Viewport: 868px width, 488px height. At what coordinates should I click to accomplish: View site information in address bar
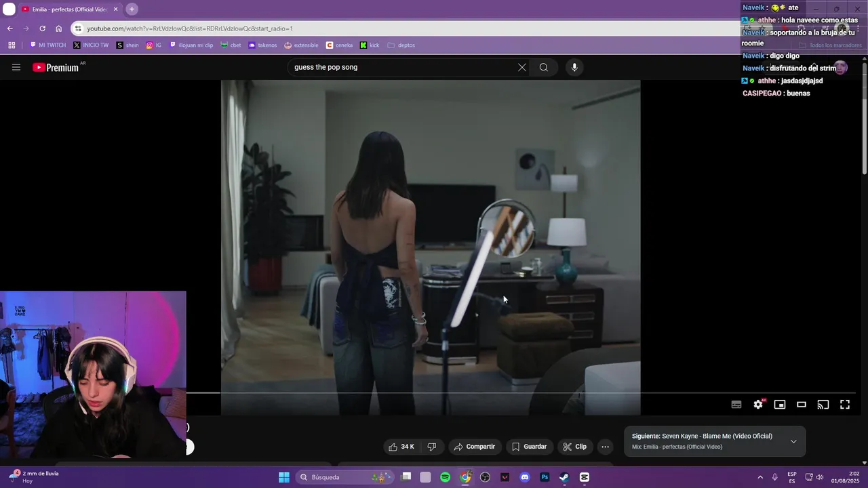click(79, 28)
